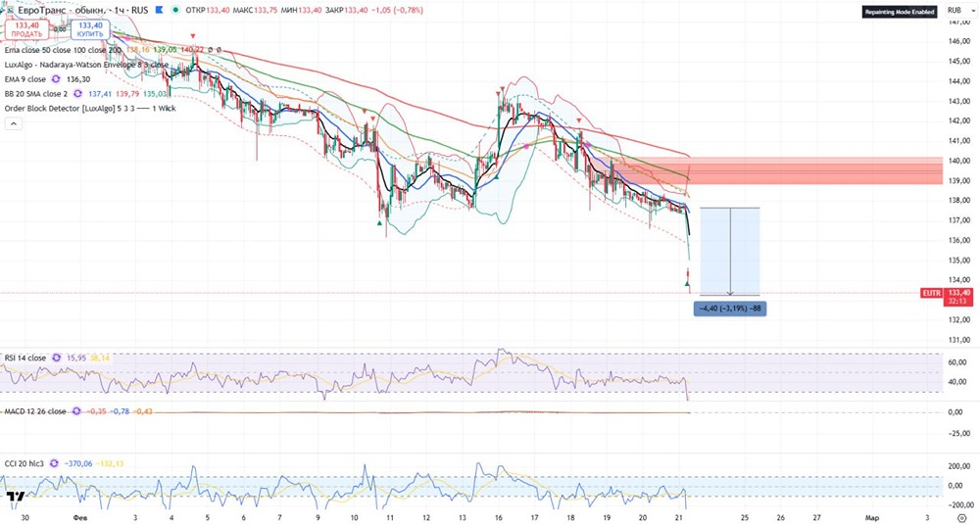Select the Nadaraya-Watson Envelope indicator legend
The height and width of the screenshot is (524, 980).
tap(86, 65)
